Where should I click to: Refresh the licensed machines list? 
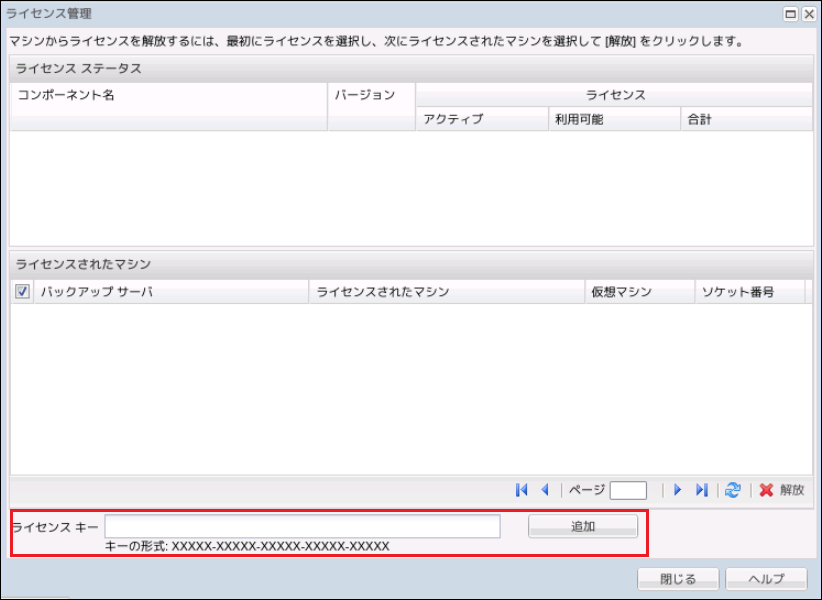[x=733, y=490]
